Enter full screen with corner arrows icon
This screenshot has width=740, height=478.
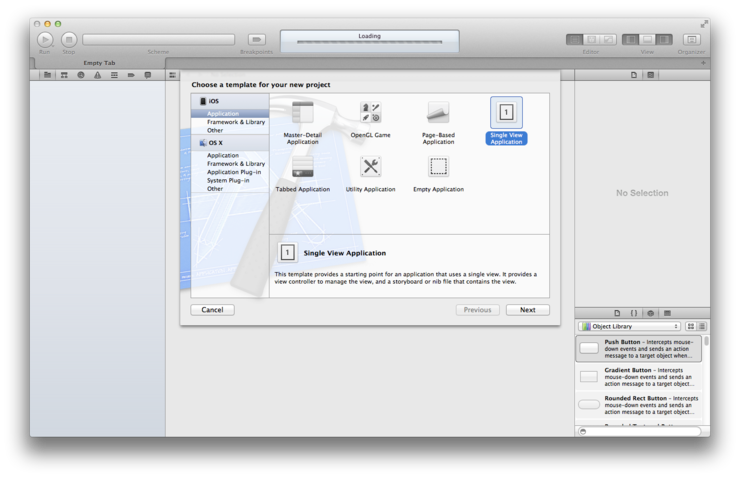pos(704,24)
